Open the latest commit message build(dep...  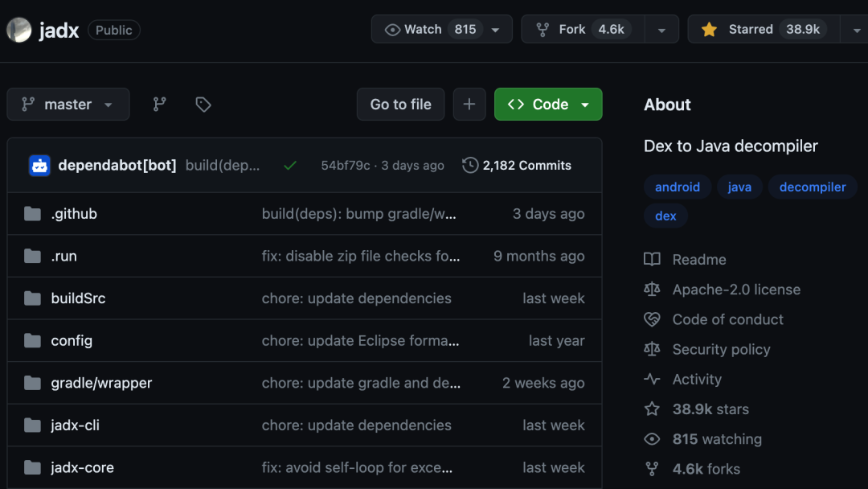point(223,165)
